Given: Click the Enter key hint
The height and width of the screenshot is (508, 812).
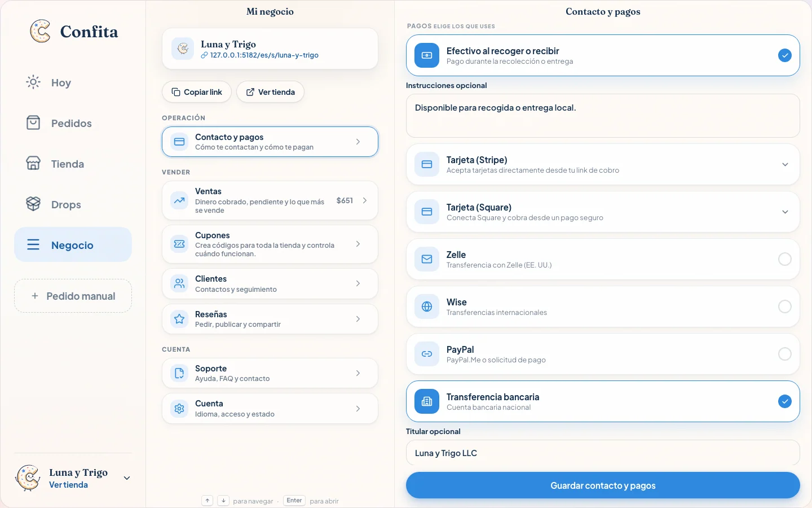Looking at the screenshot, I should pos(294,501).
